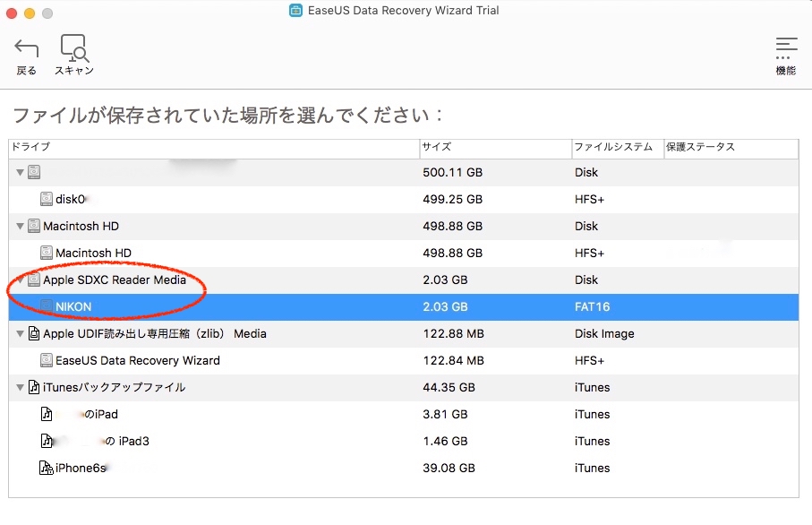The height and width of the screenshot is (525, 812).
Task: Select the EaseUS Data Recovery Wizard volume
Action: point(404,360)
